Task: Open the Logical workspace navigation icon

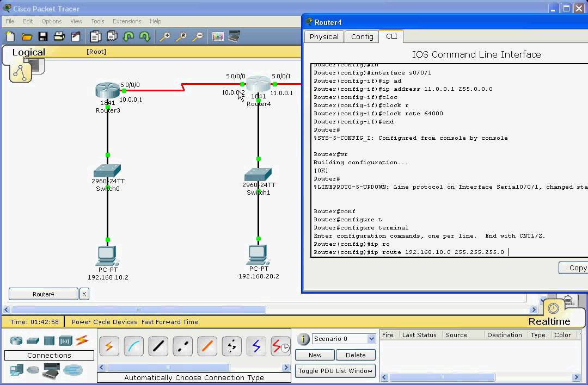Action: [x=20, y=73]
